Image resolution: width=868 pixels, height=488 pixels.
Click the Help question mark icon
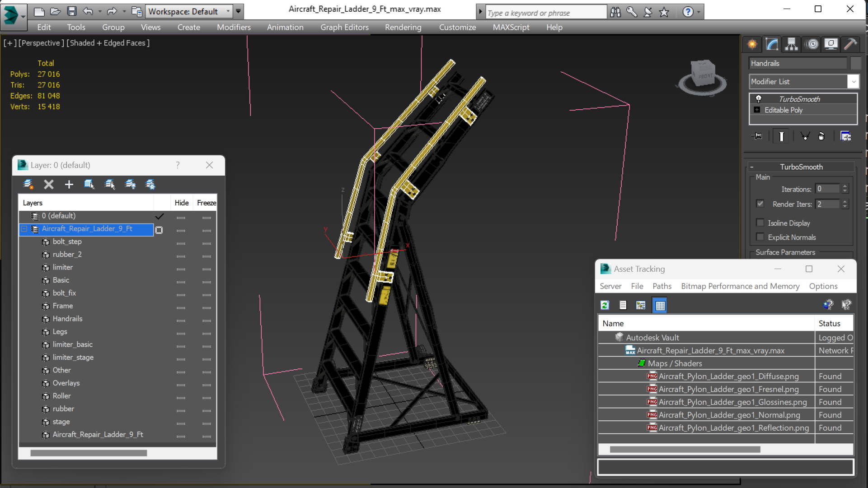688,12
